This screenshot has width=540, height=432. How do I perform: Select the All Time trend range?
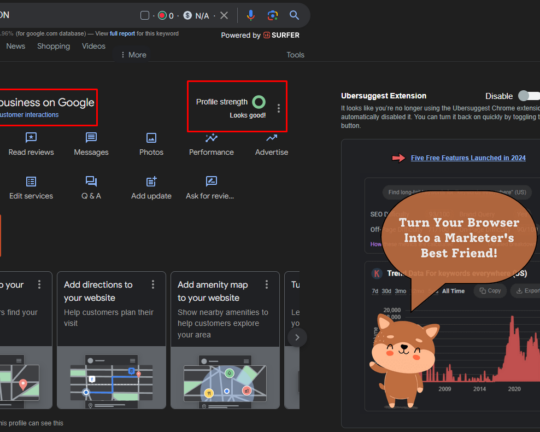pos(453,291)
